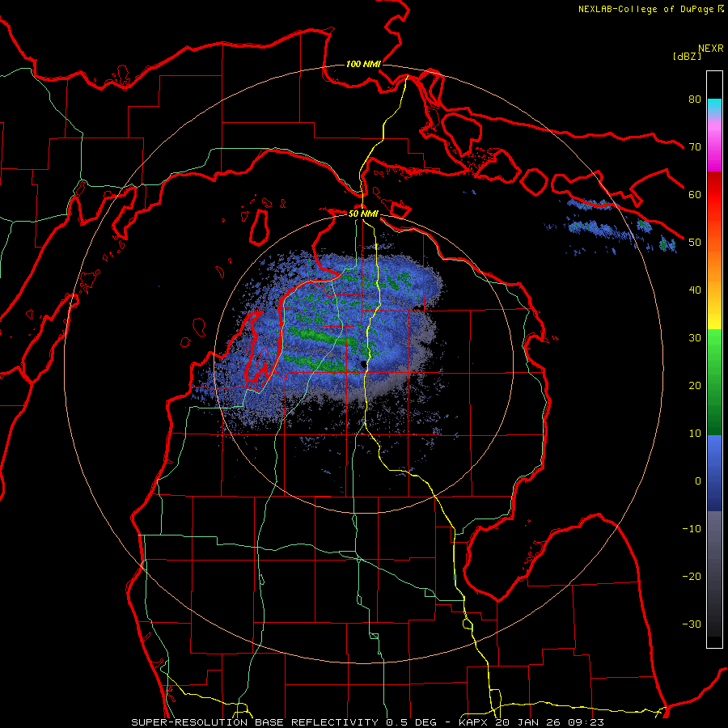Click the 50 NMI range ring label
Screen dimensions: 728x728
click(363, 214)
